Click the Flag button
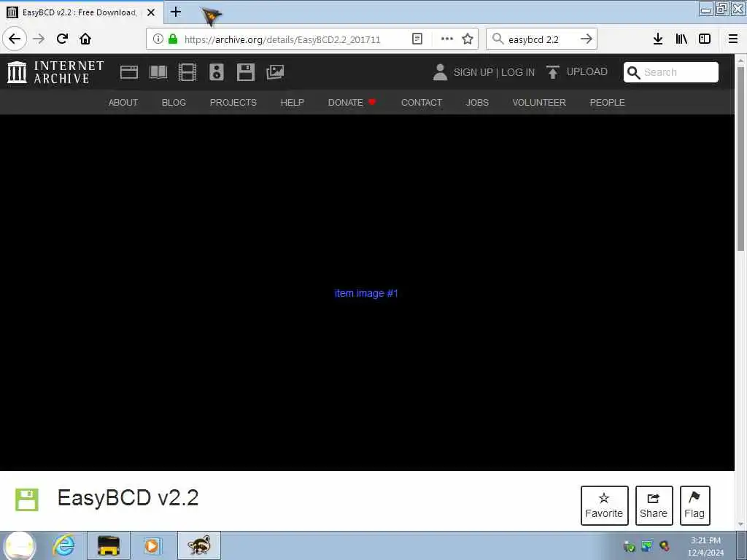 point(694,505)
